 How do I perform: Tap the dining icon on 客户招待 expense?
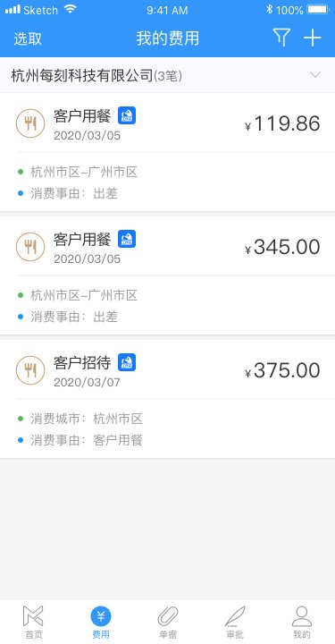(30, 370)
